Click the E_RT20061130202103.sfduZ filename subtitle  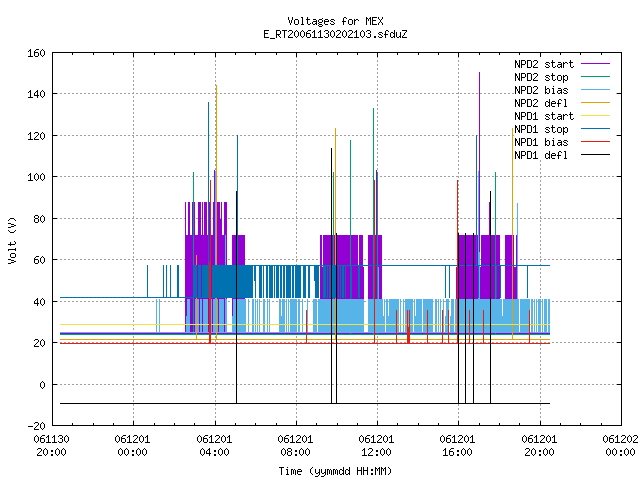pos(335,34)
